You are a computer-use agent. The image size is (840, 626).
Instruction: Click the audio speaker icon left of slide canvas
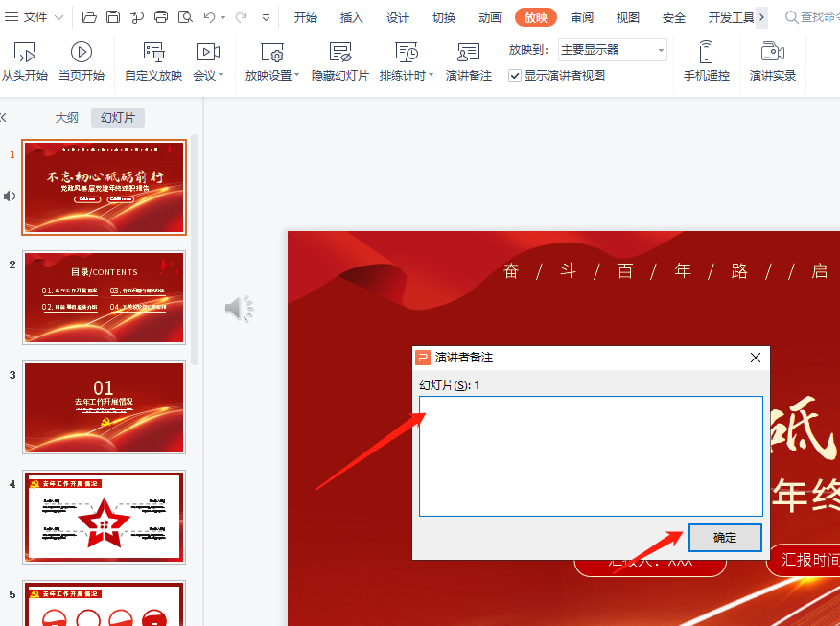239,309
